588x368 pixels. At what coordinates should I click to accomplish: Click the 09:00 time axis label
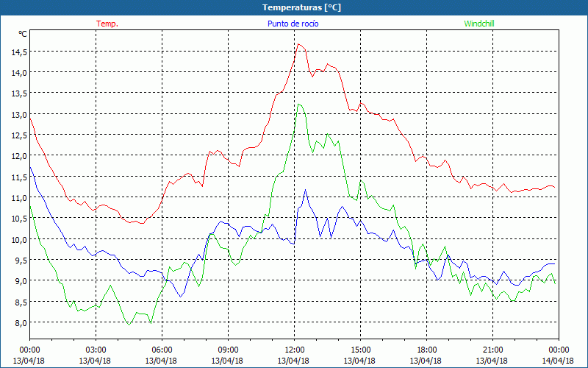(228, 350)
